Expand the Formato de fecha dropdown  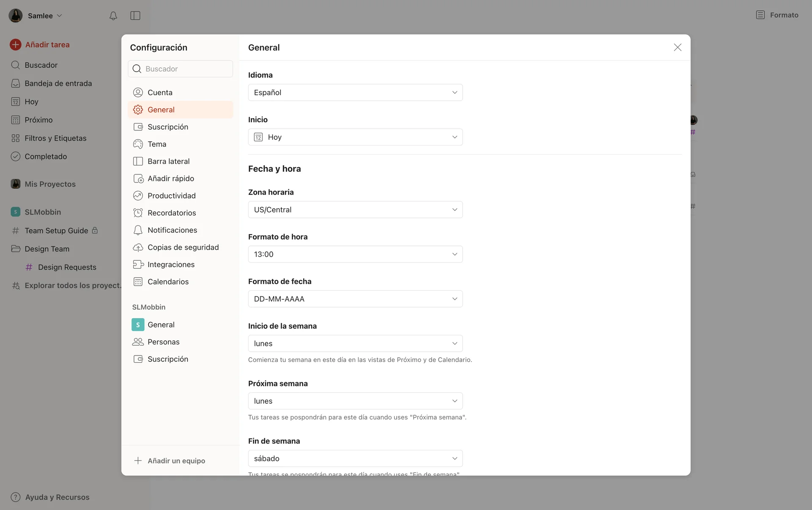[x=355, y=299]
